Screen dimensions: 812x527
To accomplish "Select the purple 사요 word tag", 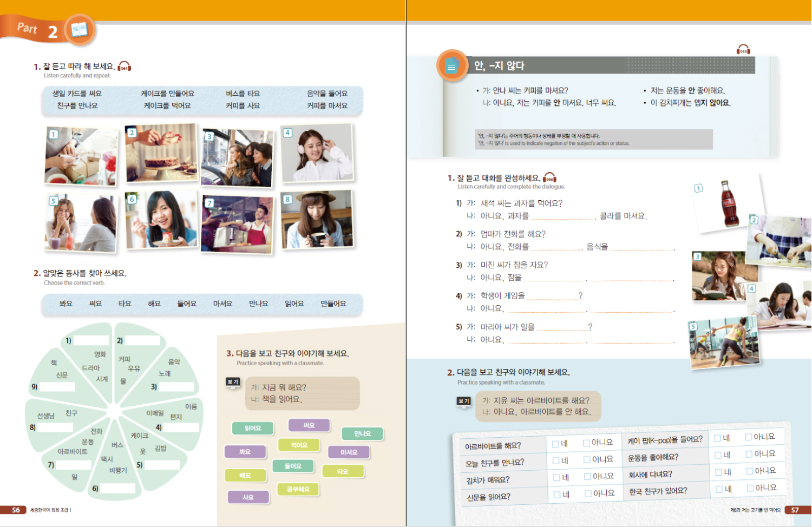I will click(x=248, y=497).
